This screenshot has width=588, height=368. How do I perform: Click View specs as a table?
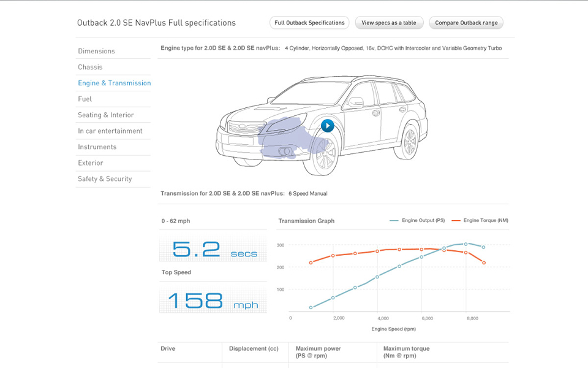tap(389, 23)
